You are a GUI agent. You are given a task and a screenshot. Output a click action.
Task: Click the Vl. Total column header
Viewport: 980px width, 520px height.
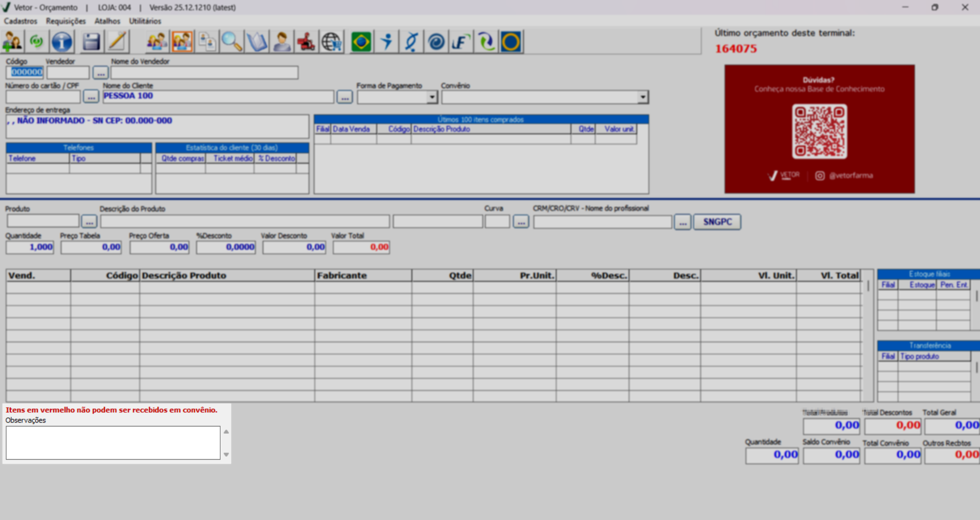829,275
